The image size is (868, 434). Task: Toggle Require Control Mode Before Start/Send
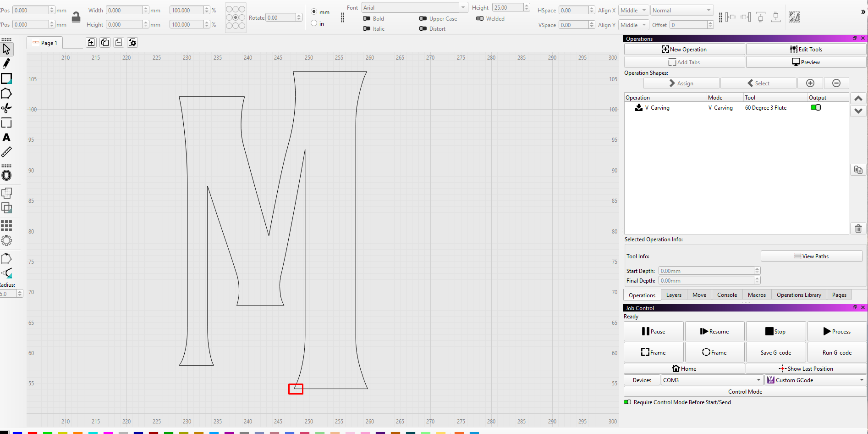627,402
